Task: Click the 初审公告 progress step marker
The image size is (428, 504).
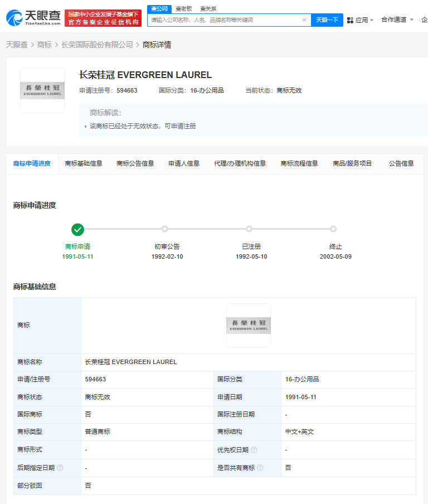Action: click(x=164, y=229)
